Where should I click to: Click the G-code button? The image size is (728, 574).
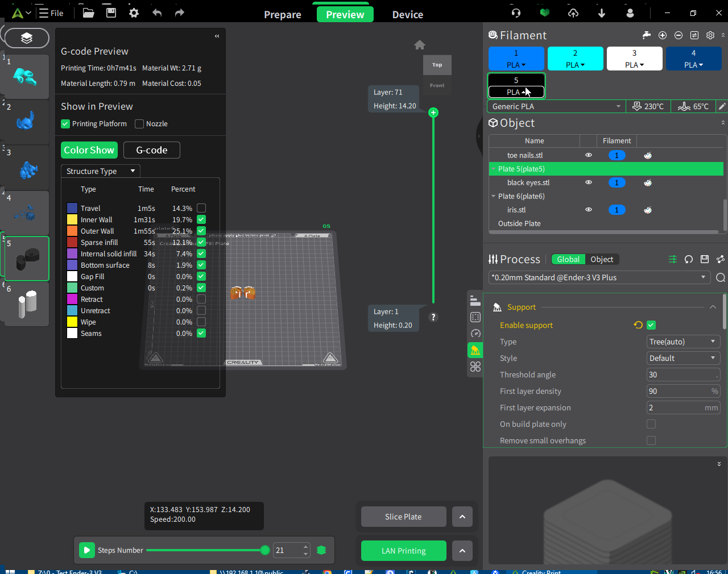click(151, 150)
